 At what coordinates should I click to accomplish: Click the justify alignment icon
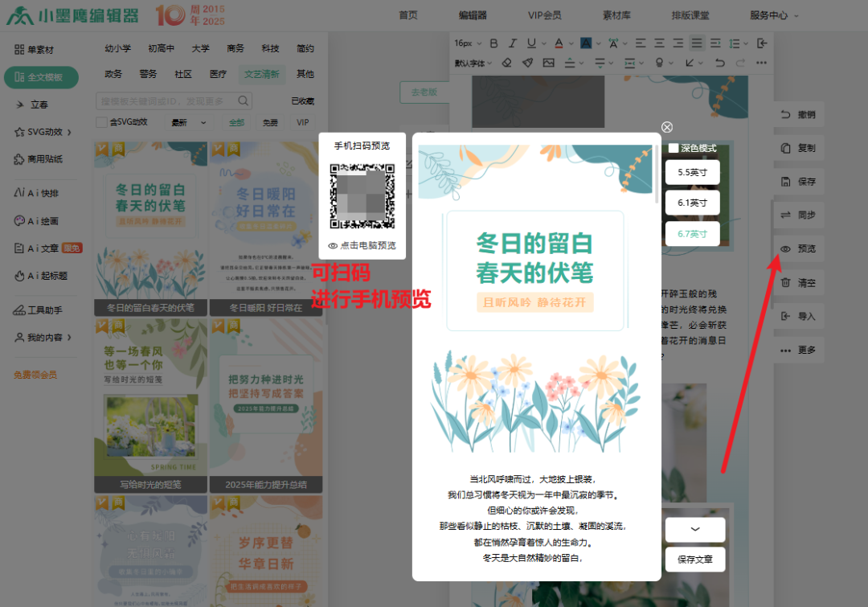tap(697, 43)
